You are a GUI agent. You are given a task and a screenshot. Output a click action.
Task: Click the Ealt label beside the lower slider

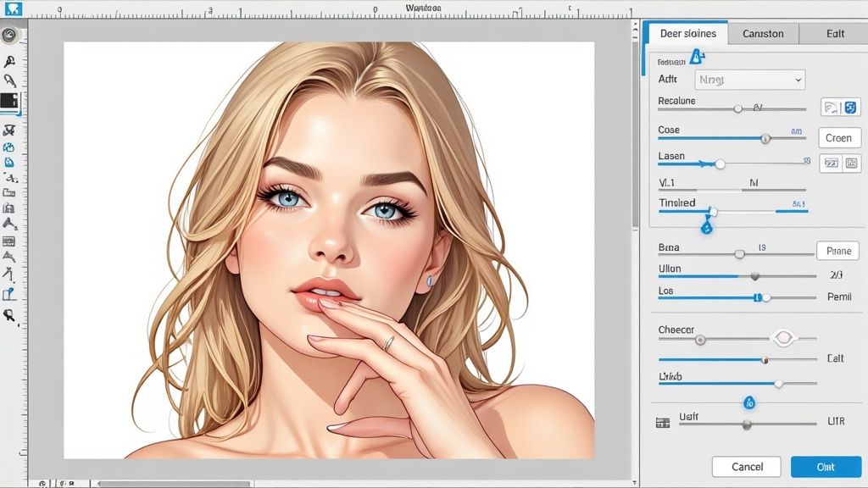click(835, 358)
